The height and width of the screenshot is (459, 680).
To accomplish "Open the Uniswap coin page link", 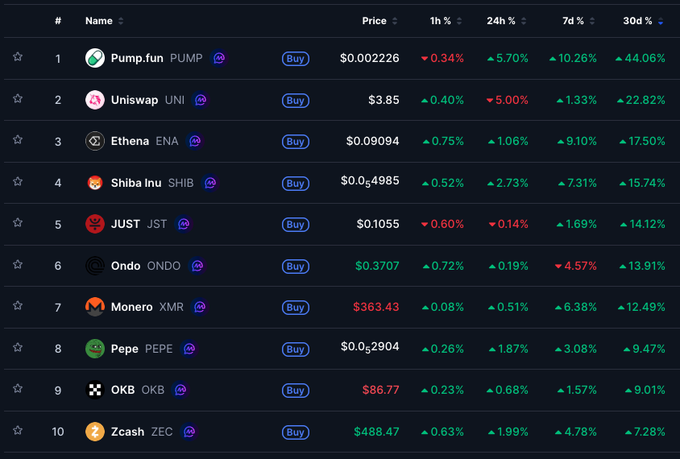I will pyautogui.click(x=134, y=100).
